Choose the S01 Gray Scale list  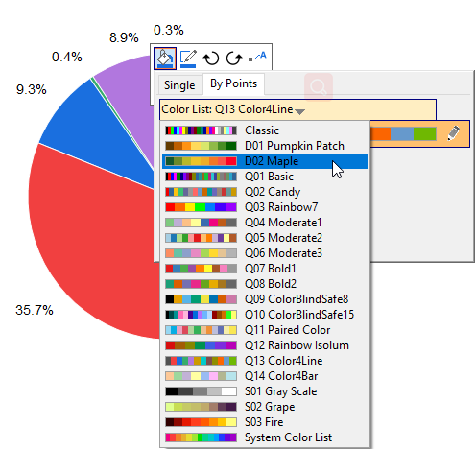tap(265, 391)
